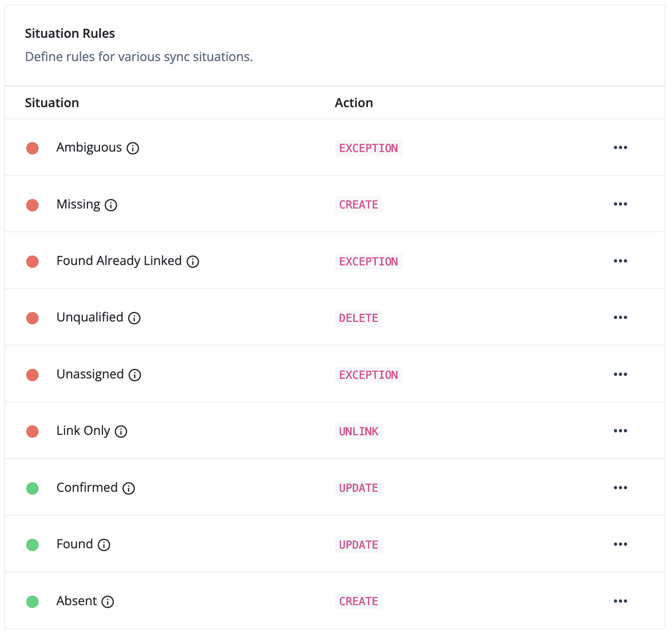
Task: Open the ellipsis menu for Unqualified
Action: tap(620, 317)
